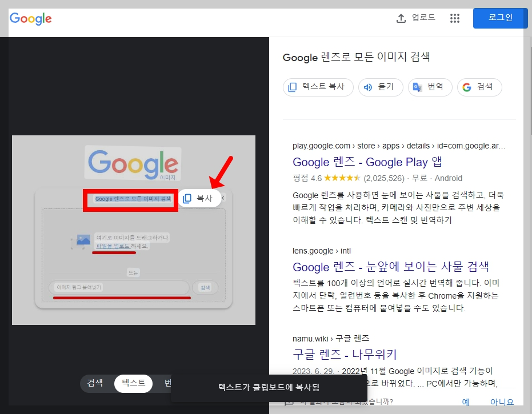The width and height of the screenshot is (532, 414).
Task: Click the 로그인 sign-in button
Action: pos(500,18)
